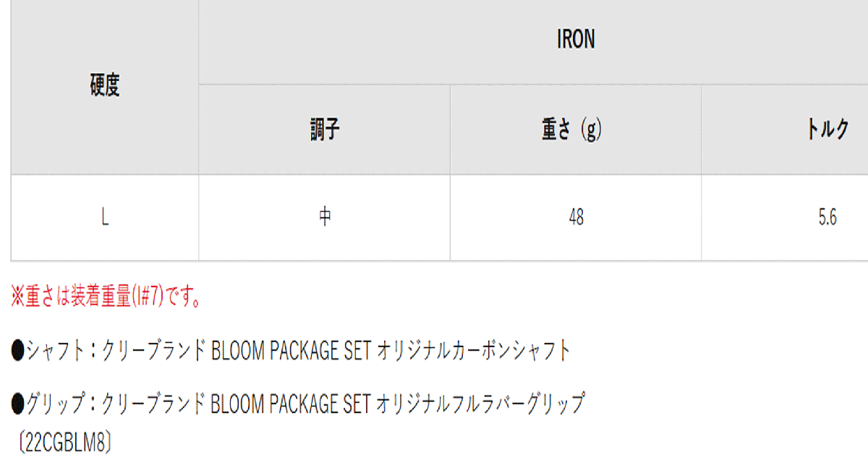Select the IRON table header
The height and width of the screenshot is (460, 868).
[576, 41]
